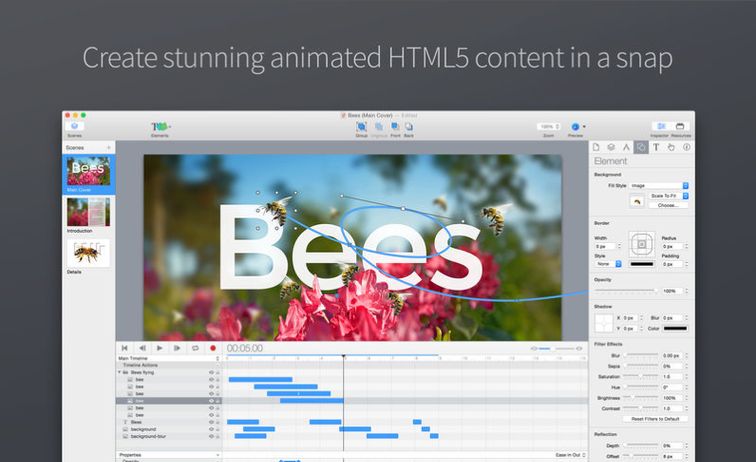Click the shadow Color swatch

pos(676,327)
